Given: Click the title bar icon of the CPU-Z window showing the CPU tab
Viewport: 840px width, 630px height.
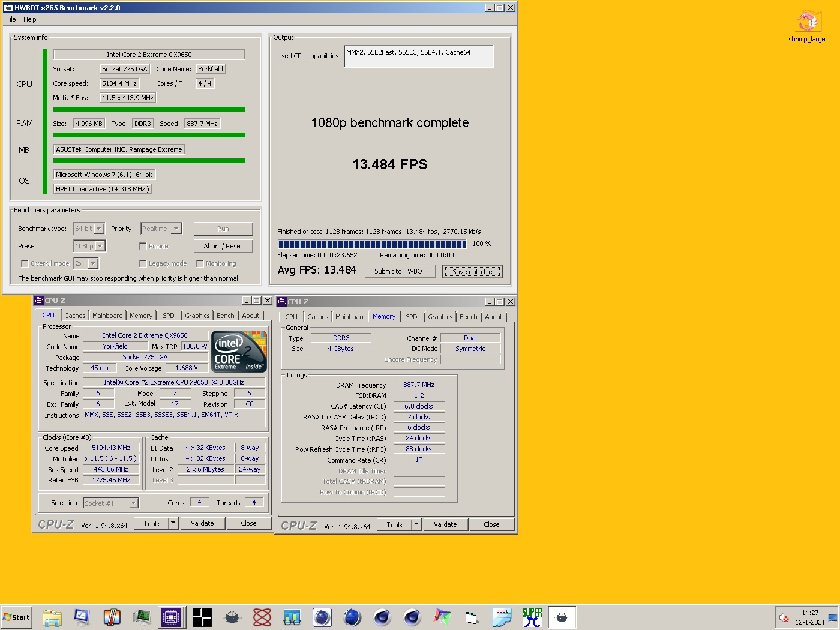Looking at the screenshot, I should 39,301.
